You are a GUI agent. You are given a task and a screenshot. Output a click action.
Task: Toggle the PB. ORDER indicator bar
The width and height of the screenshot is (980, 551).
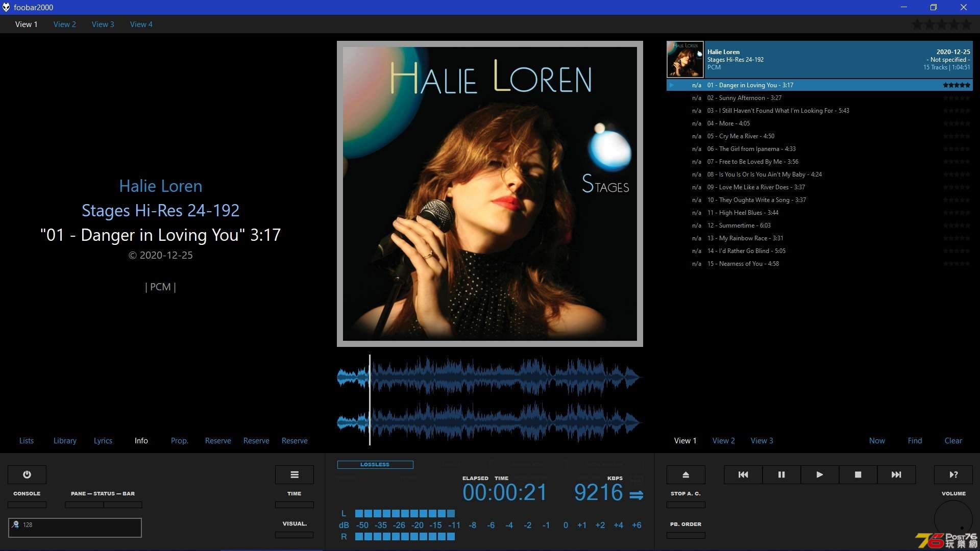tap(686, 535)
